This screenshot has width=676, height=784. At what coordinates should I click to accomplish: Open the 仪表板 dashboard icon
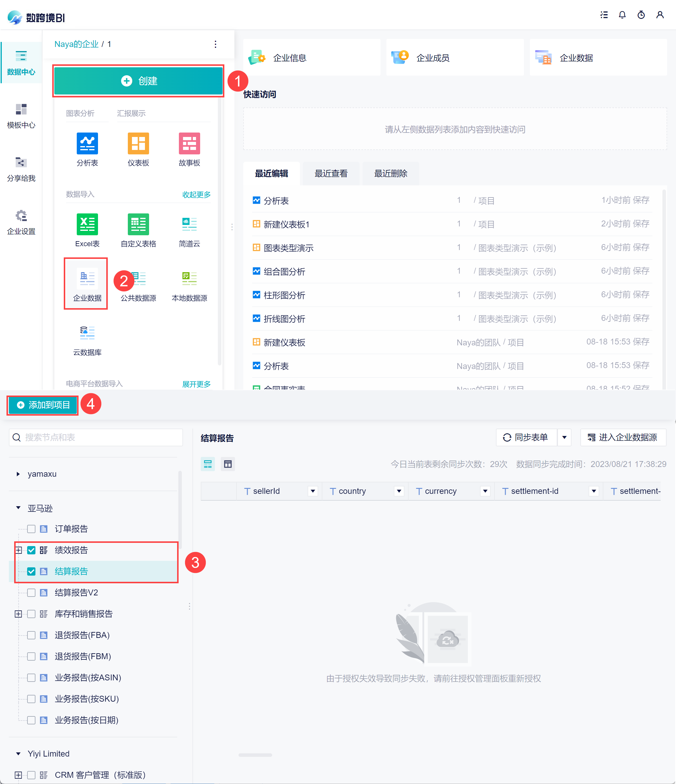[x=138, y=143]
